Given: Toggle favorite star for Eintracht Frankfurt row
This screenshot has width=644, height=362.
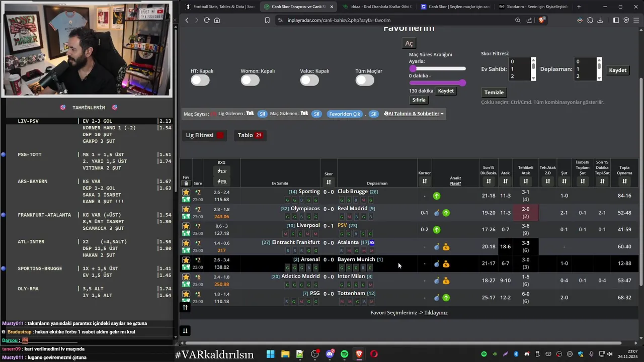Looking at the screenshot, I should tap(186, 243).
